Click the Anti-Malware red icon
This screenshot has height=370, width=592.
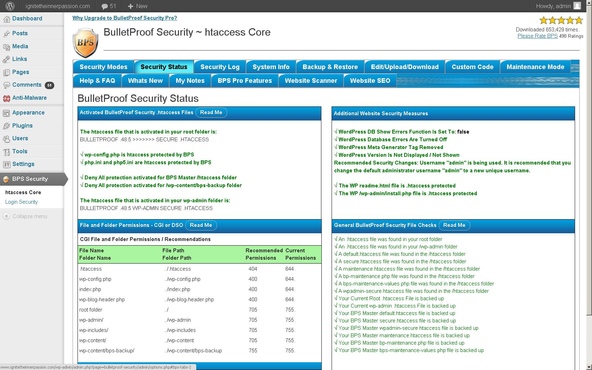tap(6, 98)
